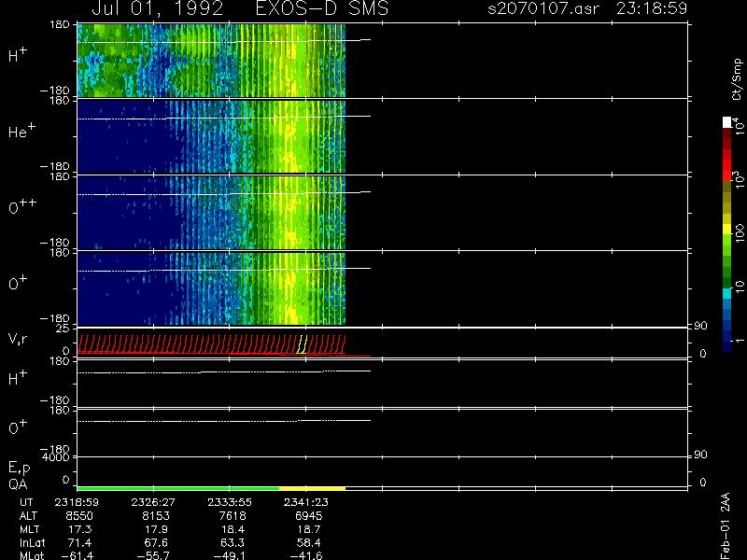Click the InLat value '67.6'
The width and height of the screenshot is (747, 560).
click(156, 542)
